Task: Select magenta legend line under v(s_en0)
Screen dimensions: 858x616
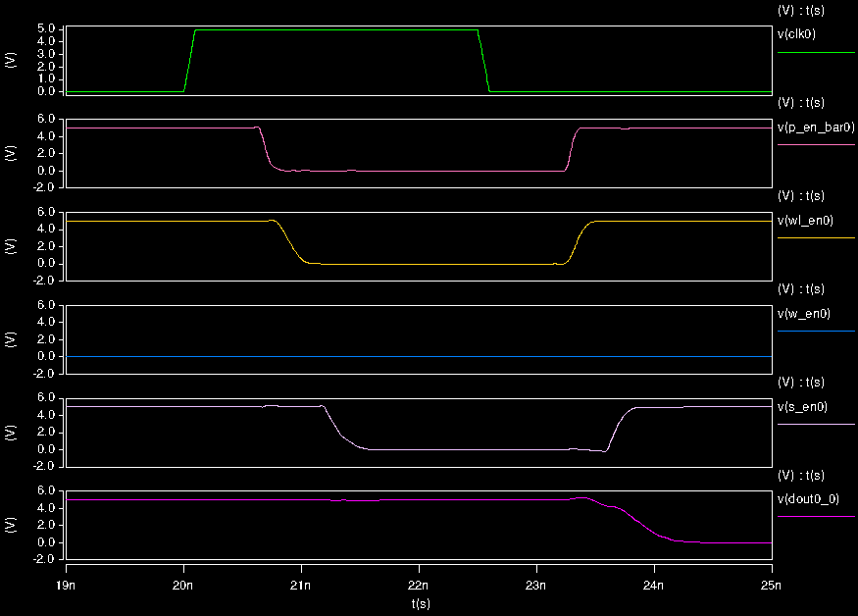Action: pyautogui.click(x=815, y=424)
